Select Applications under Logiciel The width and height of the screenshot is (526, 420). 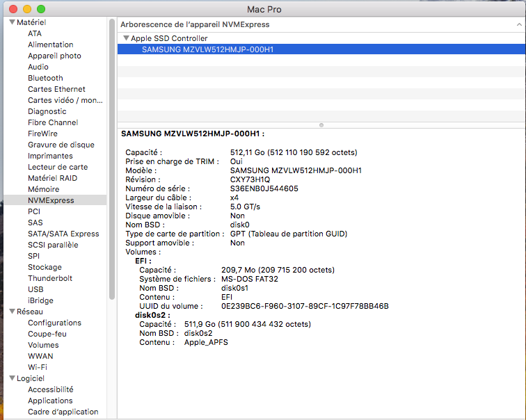pyautogui.click(x=50, y=401)
